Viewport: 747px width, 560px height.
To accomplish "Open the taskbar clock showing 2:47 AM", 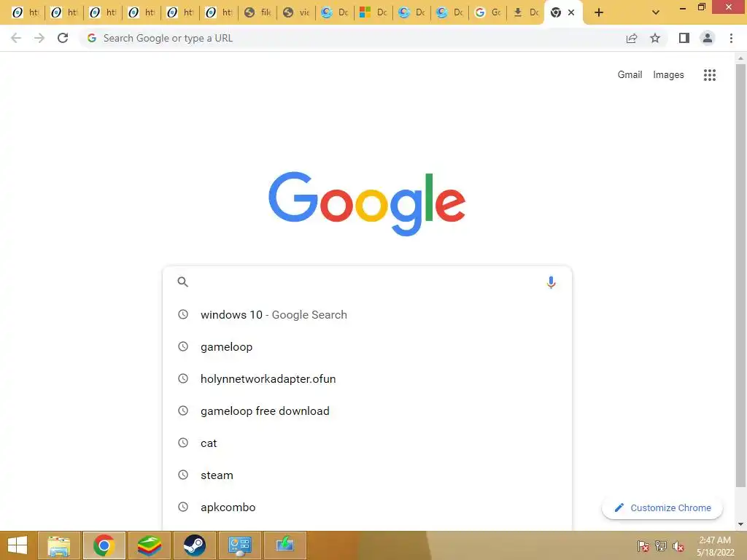I will [x=715, y=546].
